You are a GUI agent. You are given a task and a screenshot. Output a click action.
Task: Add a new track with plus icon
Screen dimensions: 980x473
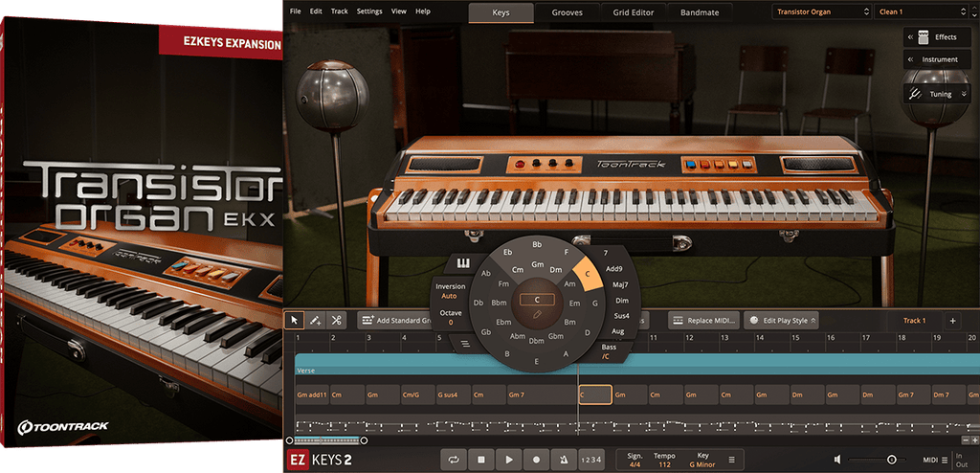pos(952,321)
